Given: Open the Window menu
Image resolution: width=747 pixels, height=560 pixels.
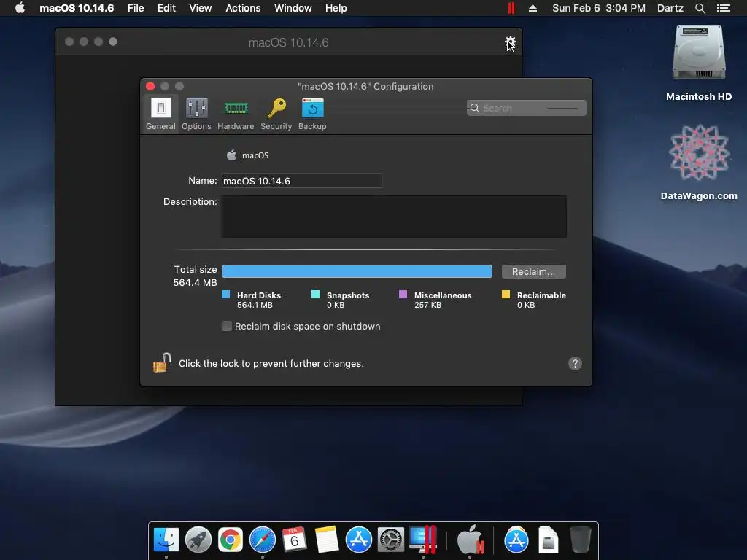Looking at the screenshot, I should pos(293,8).
